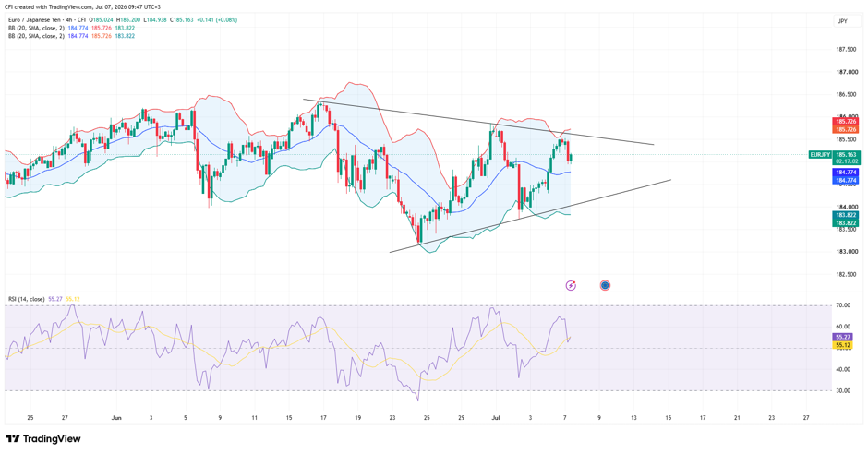Click the 29 date axis label
868x453 pixels.
pos(461,418)
